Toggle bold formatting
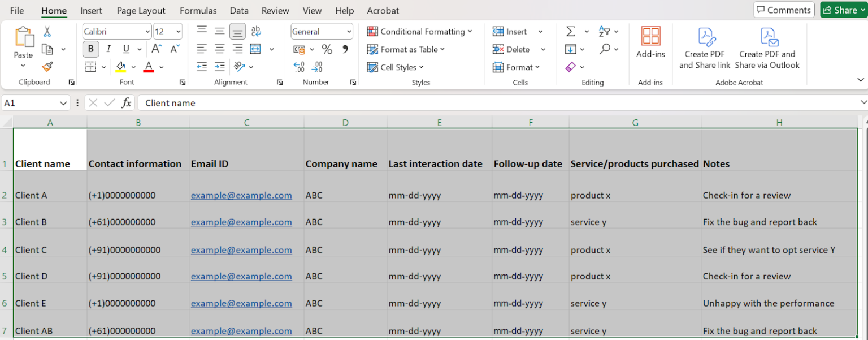 (x=90, y=49)
